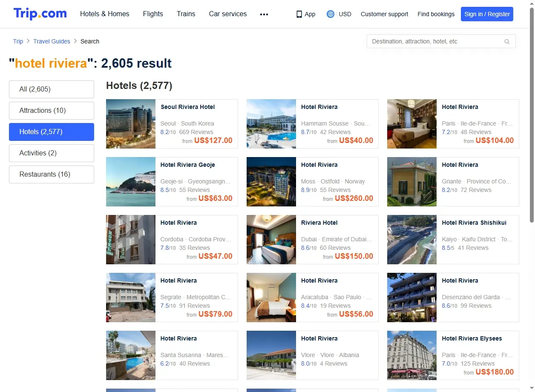Open the Flights menu
535x392 pixels.
(153, 14)
